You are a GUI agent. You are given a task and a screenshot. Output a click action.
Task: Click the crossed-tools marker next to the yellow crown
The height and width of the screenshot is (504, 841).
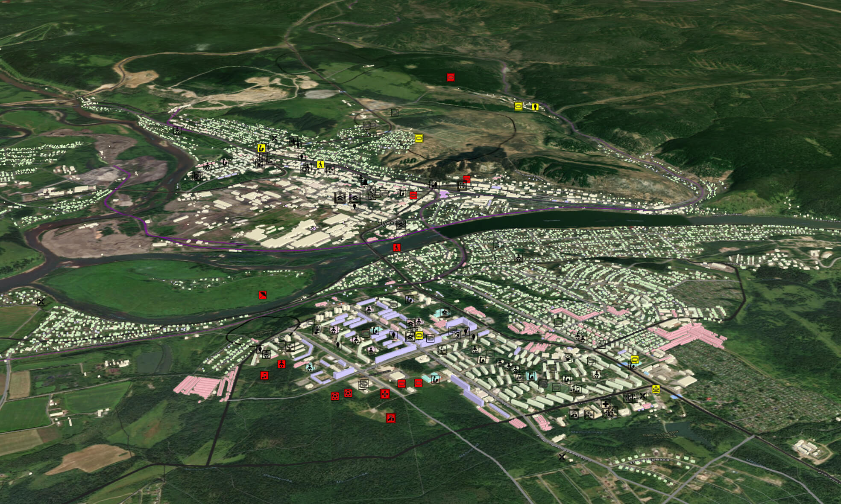point(642,396)
